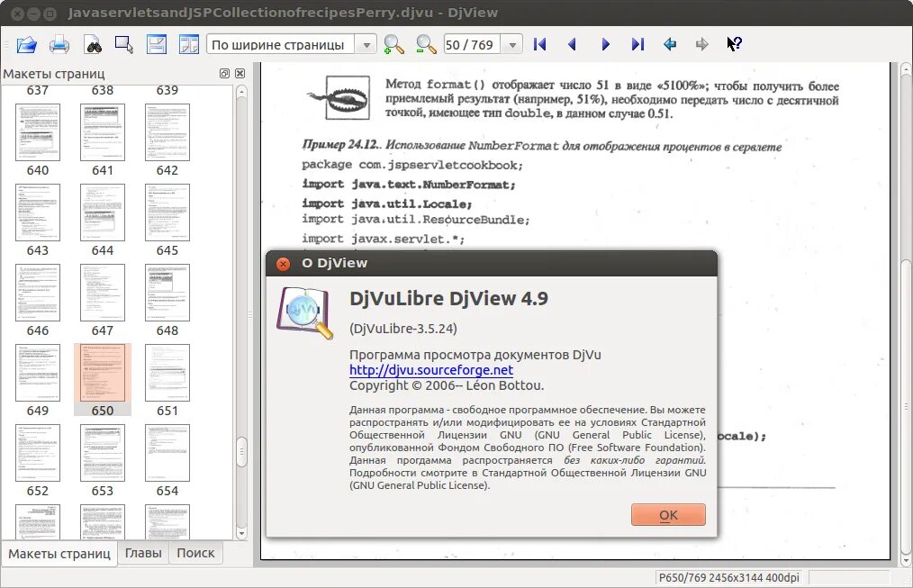Click the DjView application logo in dialog

click(x=305, y=312)
